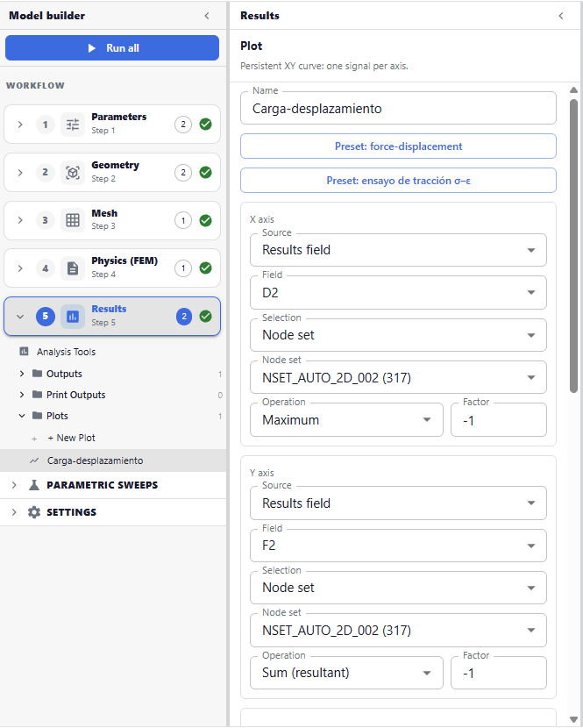Open the Y axis Field F2 dropdown
This screenshot has height=728, width=583.
click(x=398, y=546)
